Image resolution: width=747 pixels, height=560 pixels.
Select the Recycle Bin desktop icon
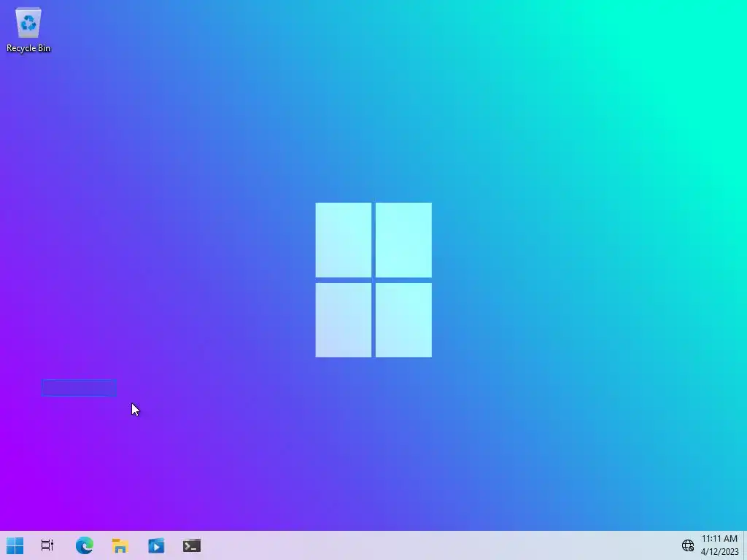pyautogui.click(x=28, y=29)
